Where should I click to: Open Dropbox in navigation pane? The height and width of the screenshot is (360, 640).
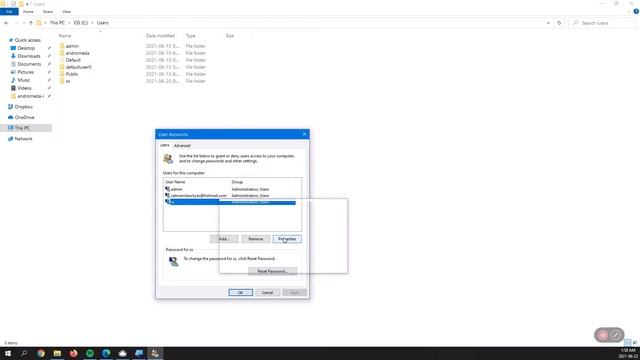coord(23,107)
